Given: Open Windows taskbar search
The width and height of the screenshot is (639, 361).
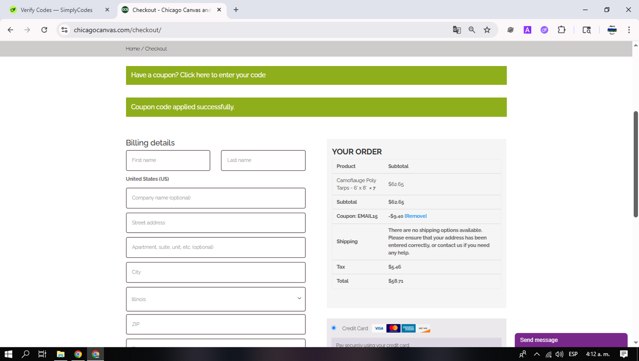Looking at the screenshot, I should [25, 354].
